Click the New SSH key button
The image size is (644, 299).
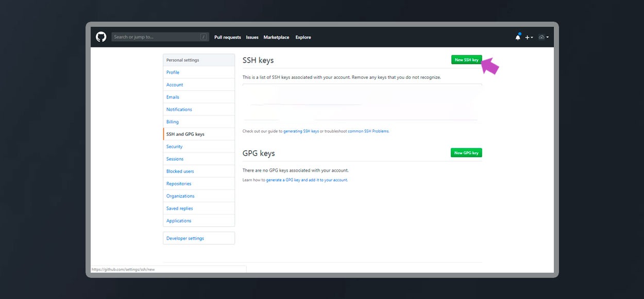click(x=466, y=60)
